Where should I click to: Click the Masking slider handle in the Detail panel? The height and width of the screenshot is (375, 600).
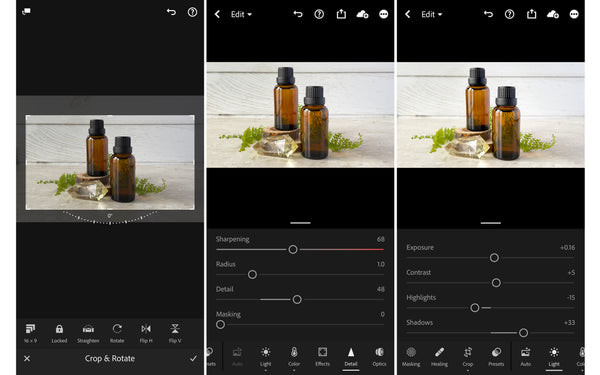point(220,324)
